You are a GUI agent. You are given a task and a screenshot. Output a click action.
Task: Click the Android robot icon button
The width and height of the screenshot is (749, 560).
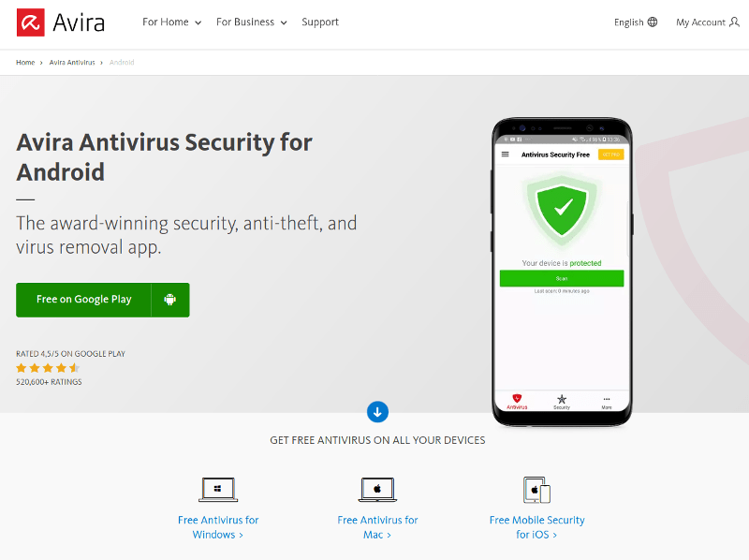170,300
